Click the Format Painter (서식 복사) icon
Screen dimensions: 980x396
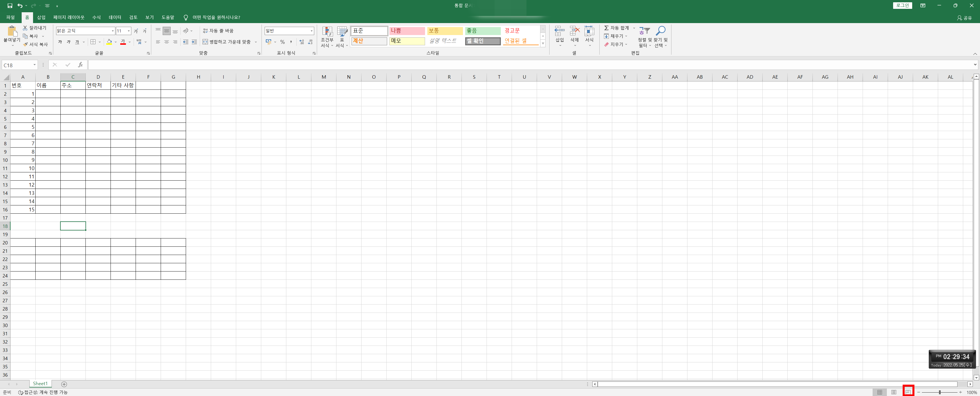pos(25,44)
